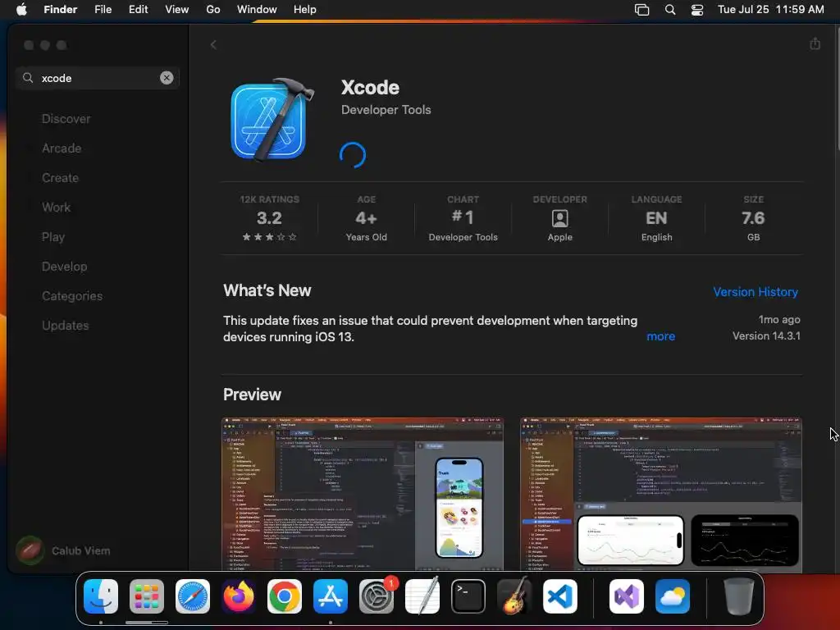This screenshot has width=840, height=630.
Task: Launch Safari from the dock
Action: point(193,596)
